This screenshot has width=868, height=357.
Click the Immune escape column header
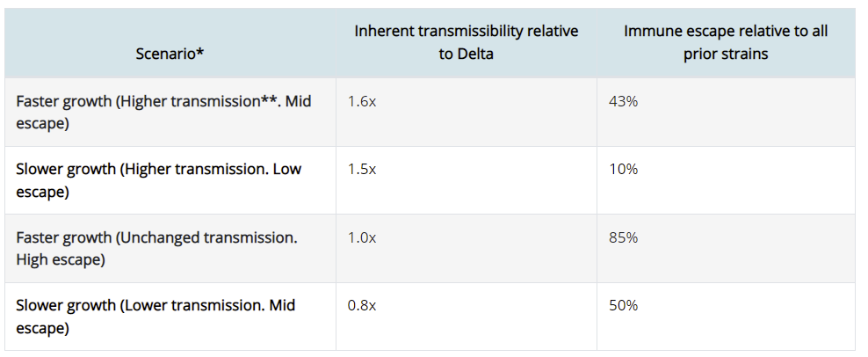point(726,42)
